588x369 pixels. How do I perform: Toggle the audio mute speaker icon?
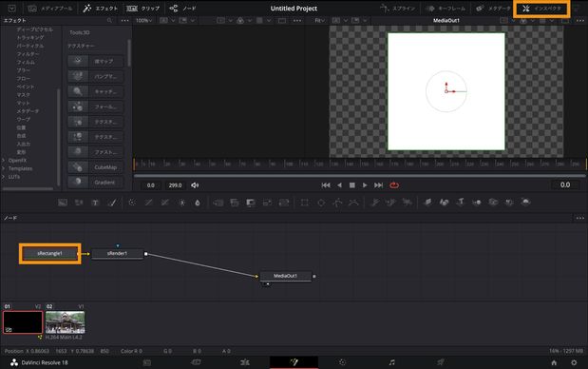click(x=195, y=185)
